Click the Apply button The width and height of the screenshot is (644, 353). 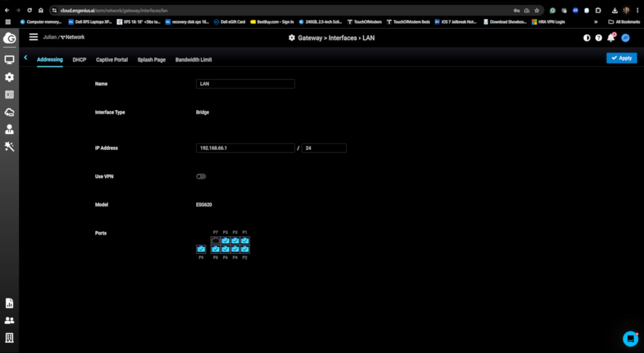coord(621,58)
